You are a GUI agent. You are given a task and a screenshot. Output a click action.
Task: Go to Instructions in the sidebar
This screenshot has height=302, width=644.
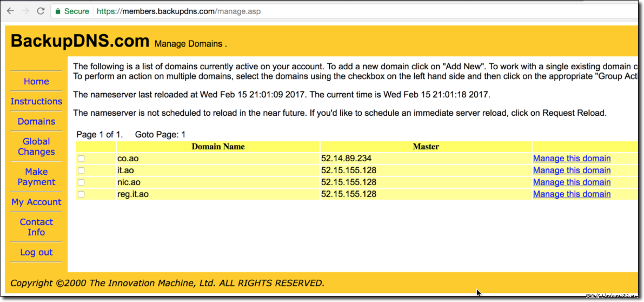click(x=36, y=102)
